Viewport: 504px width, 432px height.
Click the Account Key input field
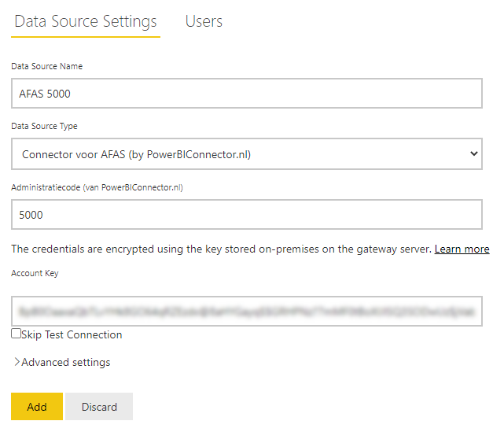(x=247, y=312)
